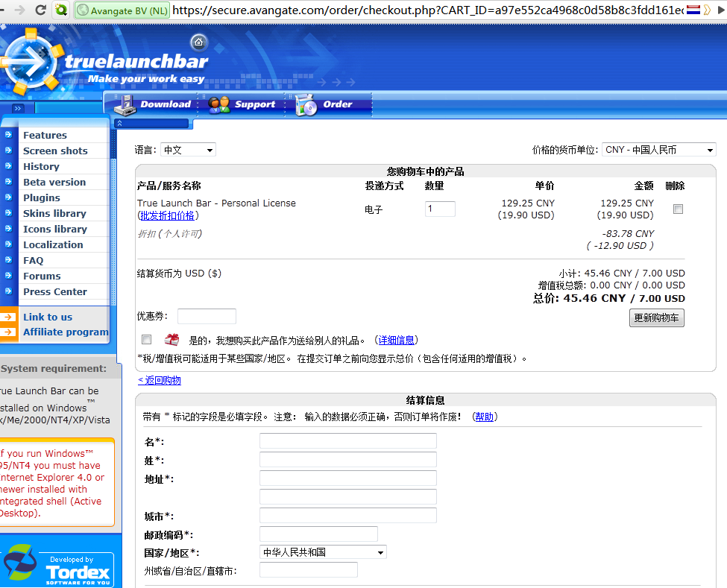Click the 邮政编码 postal code field
727x588 pixels.
pyautogui.click(x=318, y=534)
